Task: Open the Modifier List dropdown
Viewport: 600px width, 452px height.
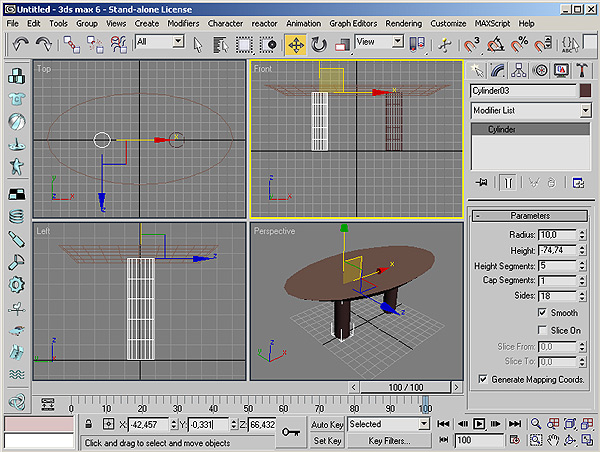Action: coord(585,110)
